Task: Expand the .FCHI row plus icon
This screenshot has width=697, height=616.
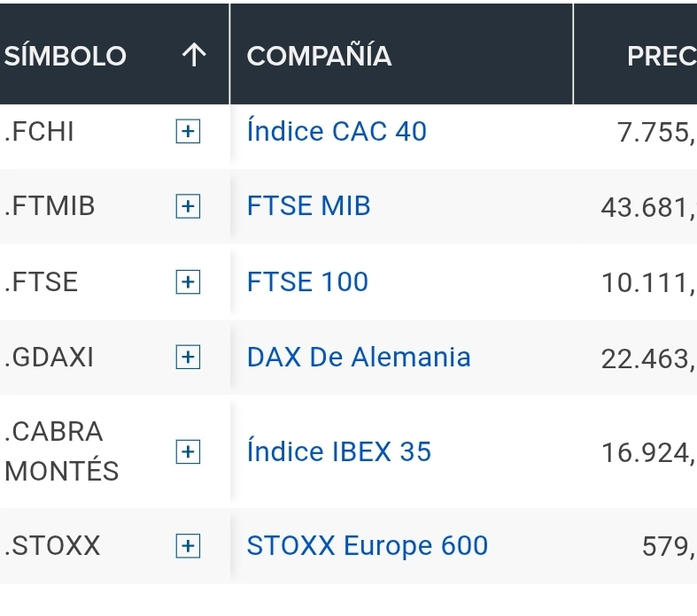Action: pos(187,132)
